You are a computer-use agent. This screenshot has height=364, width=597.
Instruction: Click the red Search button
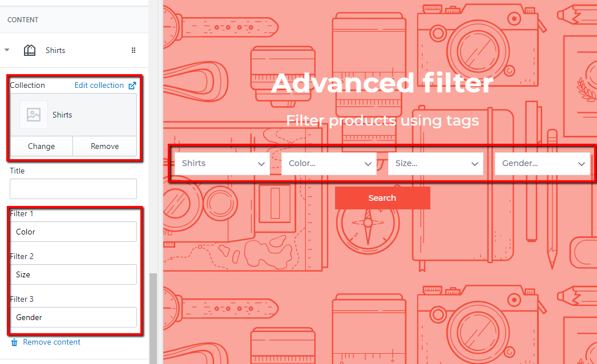click(x=382, y=198)
